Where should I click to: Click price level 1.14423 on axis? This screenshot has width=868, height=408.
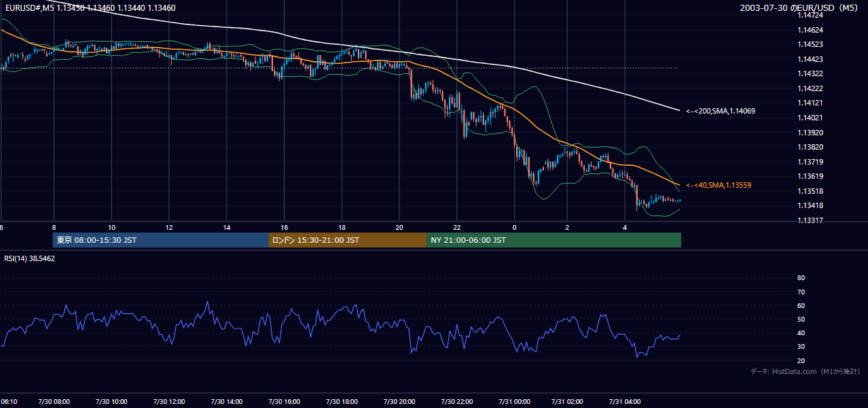tap(810, 59)
